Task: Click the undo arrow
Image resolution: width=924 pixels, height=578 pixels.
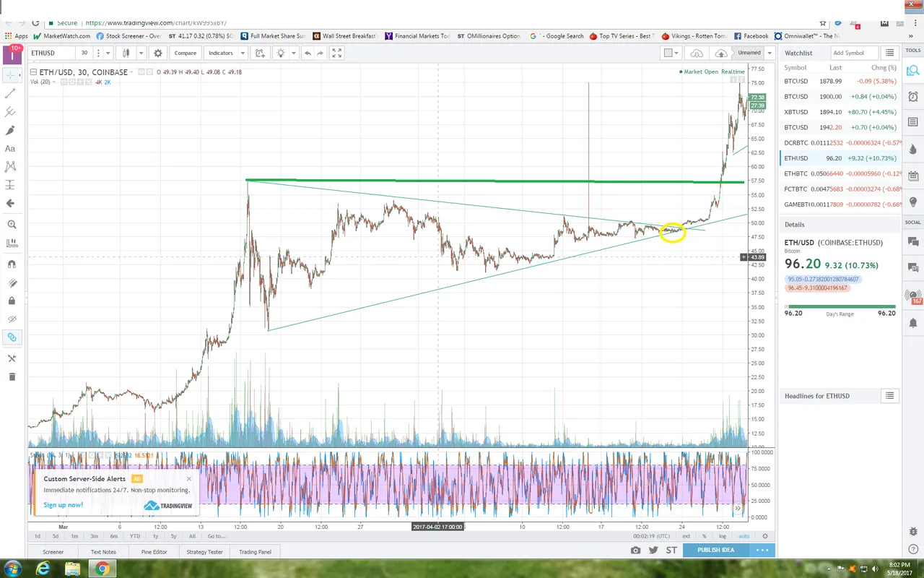Action: 308,53
